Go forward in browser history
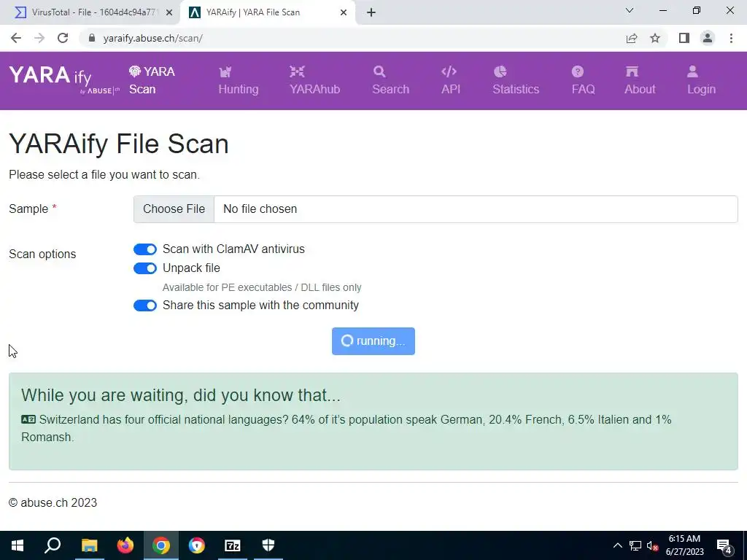The image size is (747, 560). [39, 38]
